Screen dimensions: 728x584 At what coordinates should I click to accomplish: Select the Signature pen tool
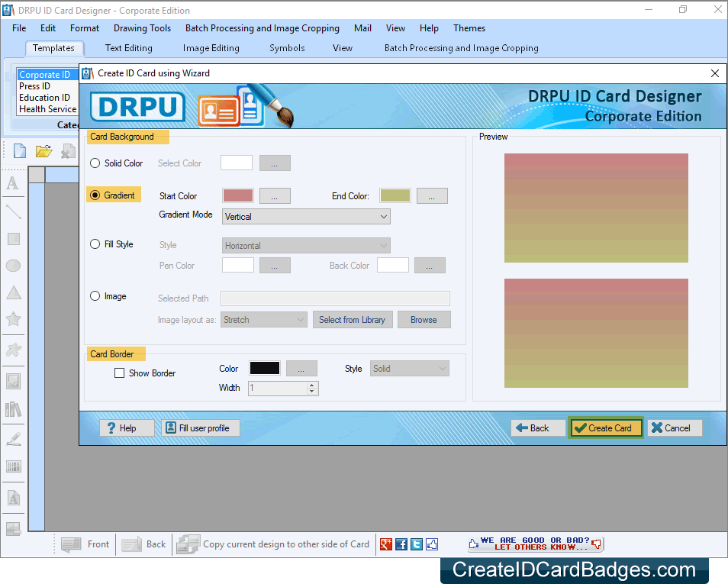[x=14, y=439]
